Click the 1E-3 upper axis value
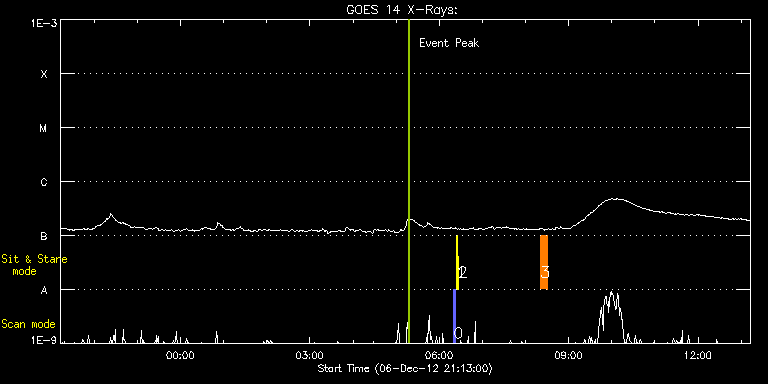 pos(44,23)
